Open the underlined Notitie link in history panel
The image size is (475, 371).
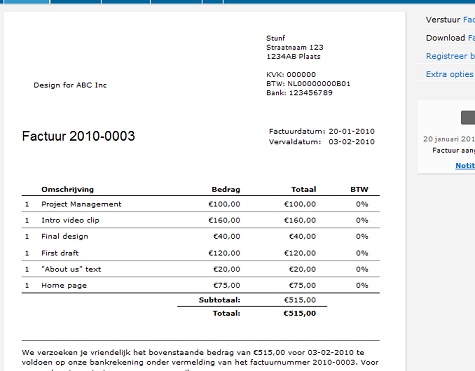click(465, 166)
